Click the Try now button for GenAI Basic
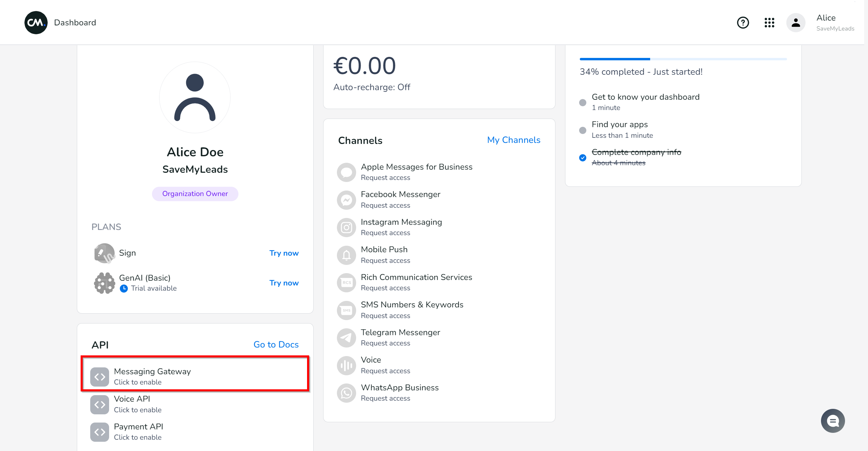 click(x=284, y=282)
